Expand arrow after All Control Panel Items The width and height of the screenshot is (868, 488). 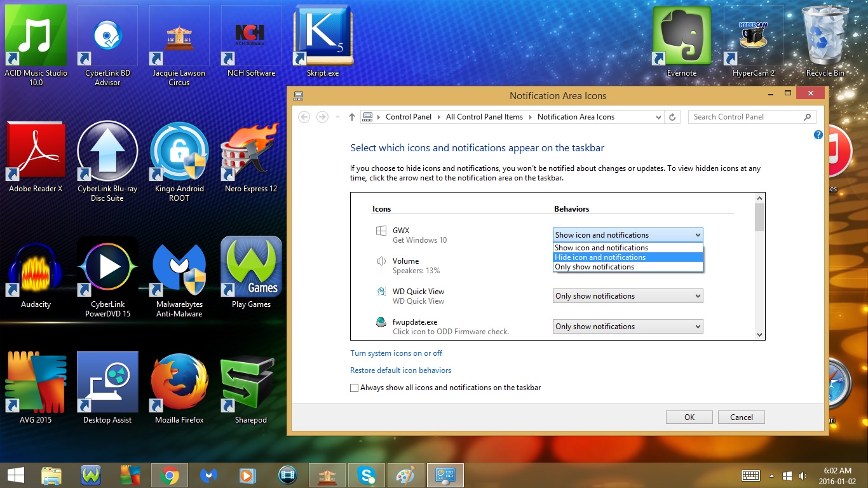pyautogui.click(x=530, y=117)
